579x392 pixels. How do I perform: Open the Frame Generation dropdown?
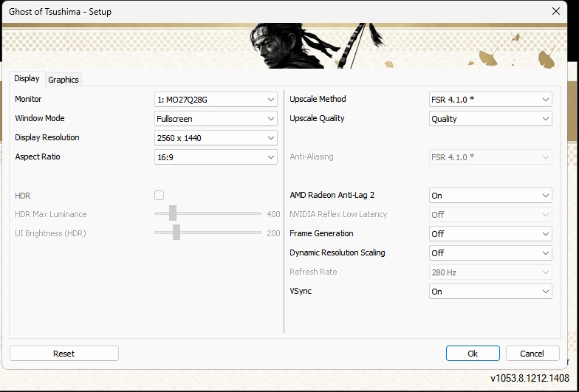point(490,234)
